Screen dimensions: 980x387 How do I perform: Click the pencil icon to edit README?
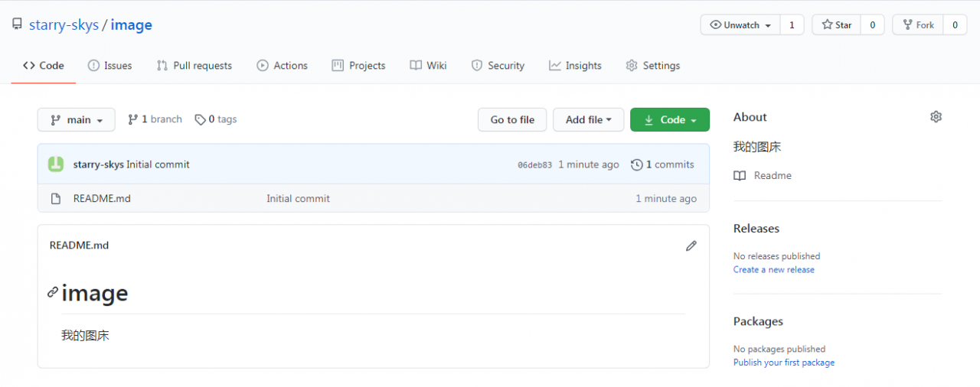click(691, 246)
